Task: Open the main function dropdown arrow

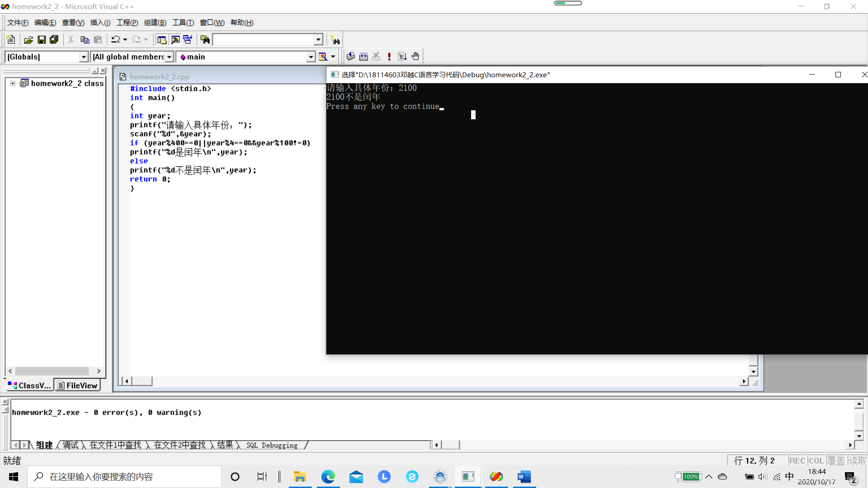Action: 311,57
